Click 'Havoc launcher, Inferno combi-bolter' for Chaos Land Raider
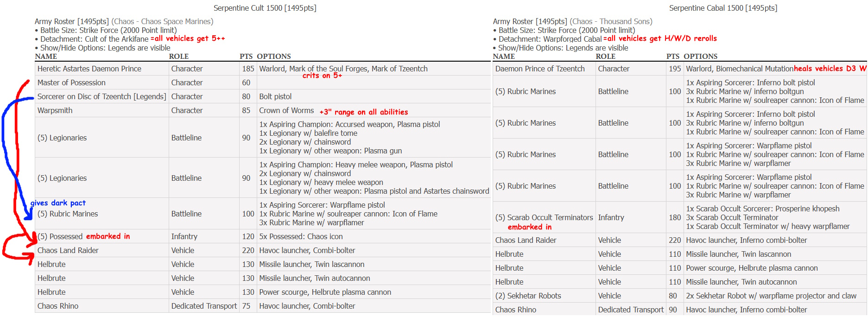This screenshot has width=868, height=317. click(x=747, y=240)
